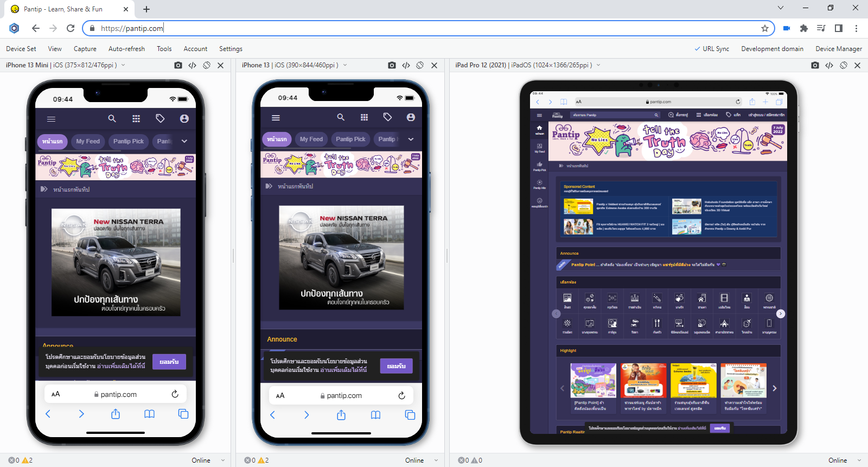Click the share icon in iPhone 13 Safari bar

click(341, 415)
